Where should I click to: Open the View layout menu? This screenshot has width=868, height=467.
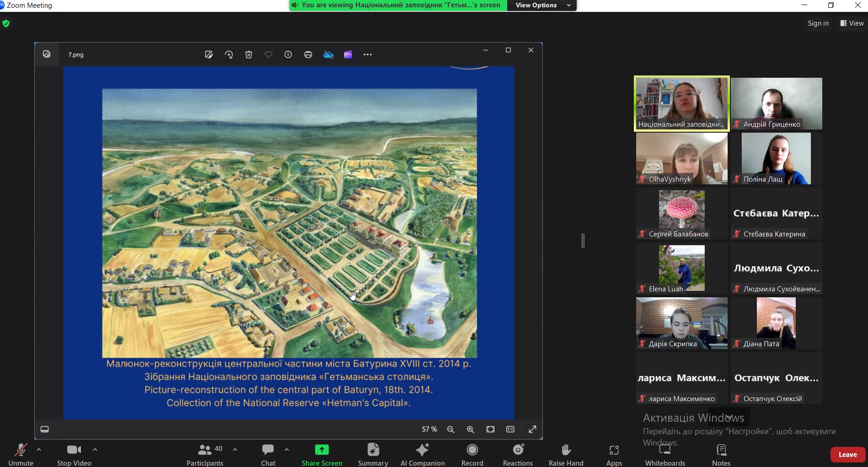pos(852,23)
